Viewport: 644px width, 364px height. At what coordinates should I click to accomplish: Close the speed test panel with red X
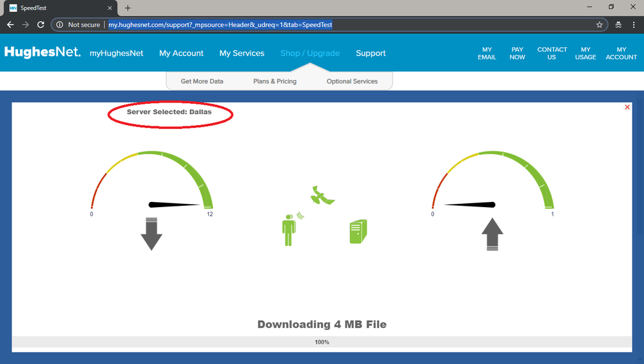point(627,107)
